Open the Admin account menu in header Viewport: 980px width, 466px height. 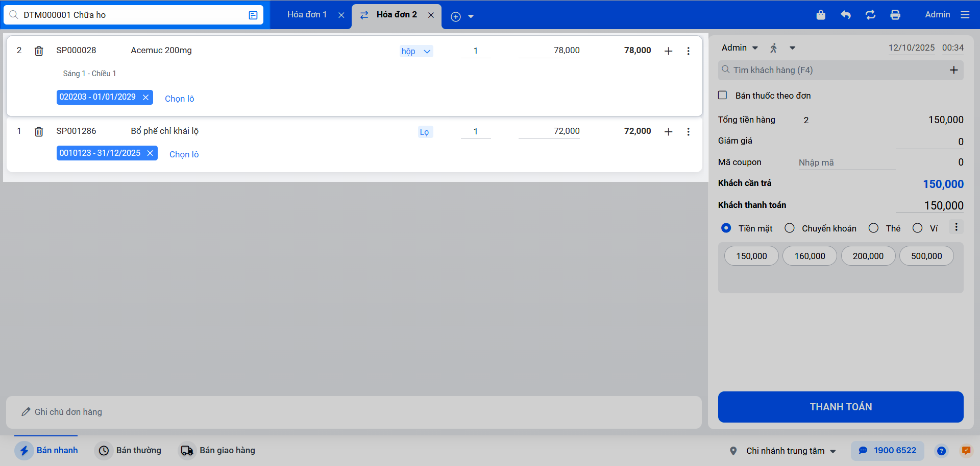[x=938, y=14]
